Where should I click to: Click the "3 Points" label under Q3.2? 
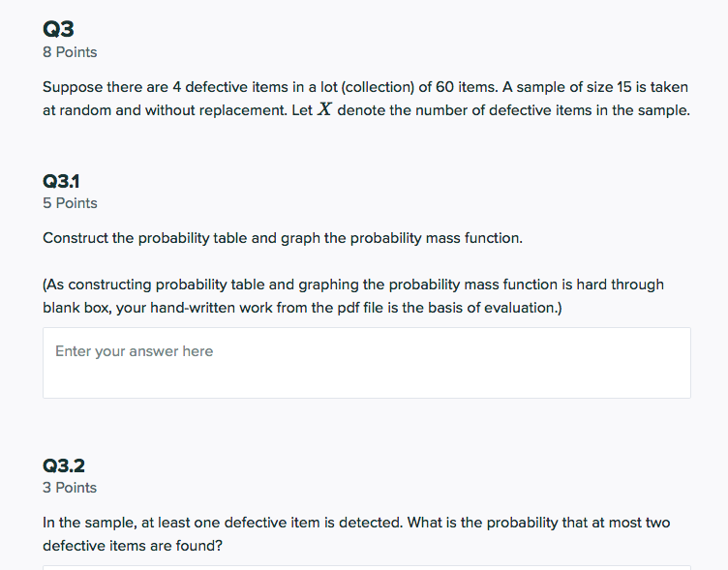[x=70, y=488]
